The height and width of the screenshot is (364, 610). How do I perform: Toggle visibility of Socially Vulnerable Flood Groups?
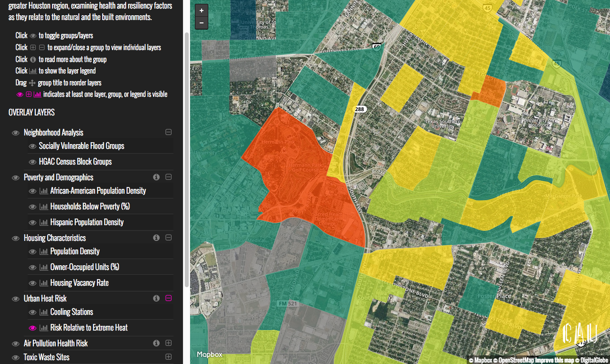(32, 146)
